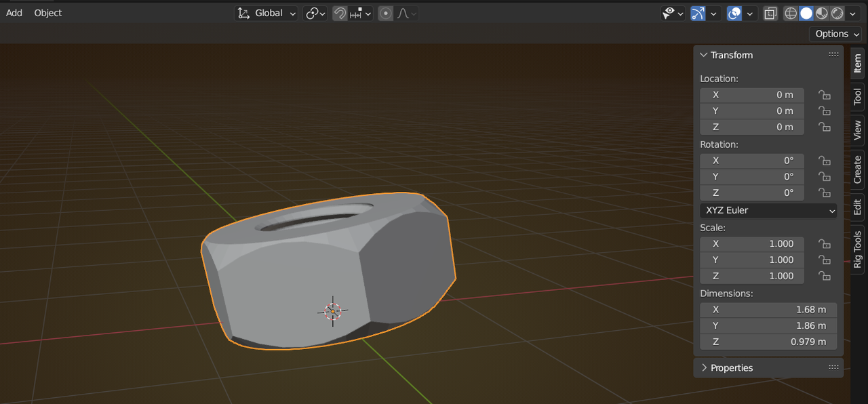This screenshot has width=868, height=404.
Task: Lock the Location X value
Action: [x=824, y=95]
